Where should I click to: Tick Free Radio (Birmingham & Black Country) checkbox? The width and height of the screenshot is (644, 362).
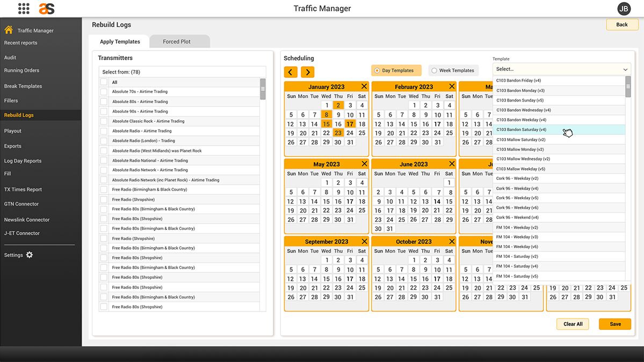click(104, 190)
